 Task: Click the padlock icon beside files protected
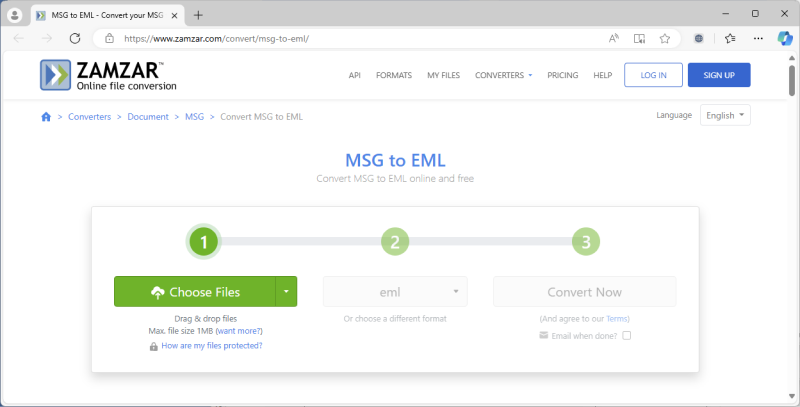[154, 346]
